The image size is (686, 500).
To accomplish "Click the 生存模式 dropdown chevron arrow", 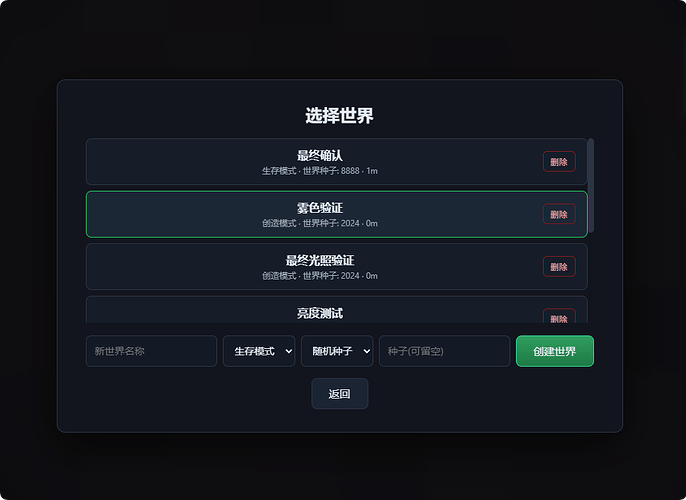I will (x=288, y=351).
